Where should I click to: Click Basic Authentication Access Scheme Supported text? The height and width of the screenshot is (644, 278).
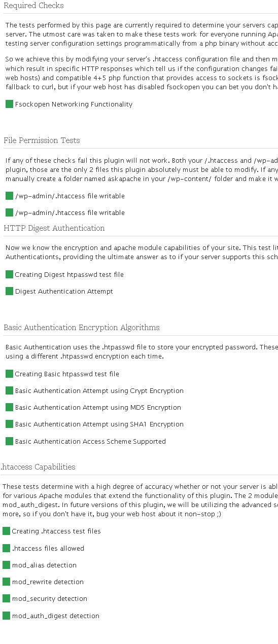click(x=90, y=442)
